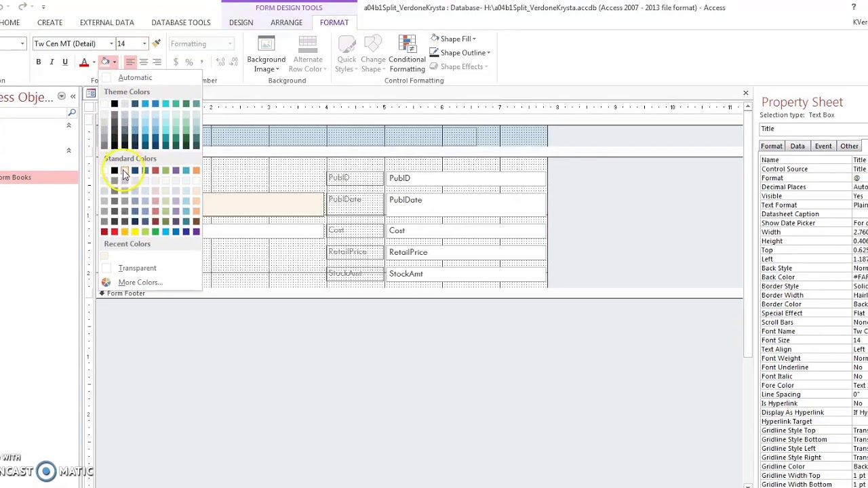The height and width of the screenshot is (488, 868).
Task: Open Shape Outline dropdown
Action: [460, 53]
